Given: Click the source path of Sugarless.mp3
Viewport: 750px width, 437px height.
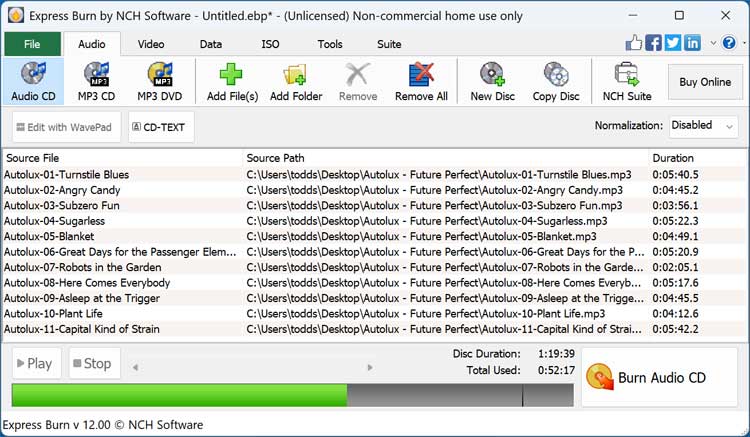Looking at the screenshot, I should click(427, 221).
